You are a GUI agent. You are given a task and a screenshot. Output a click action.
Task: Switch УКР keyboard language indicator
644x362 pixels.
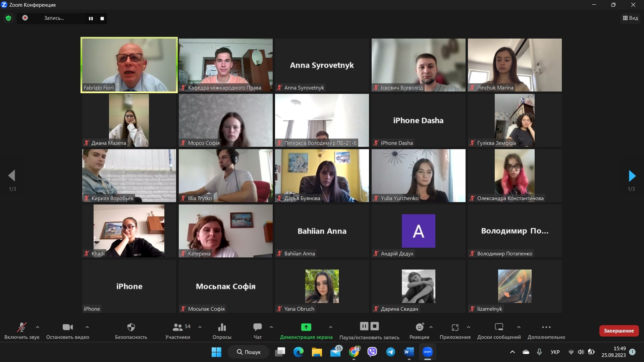[x=555, y=352]
